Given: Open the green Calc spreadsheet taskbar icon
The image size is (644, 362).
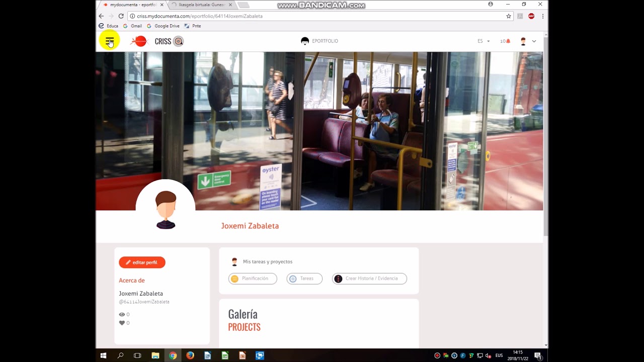Looking at the screenshot, I should [x=225, y=355].
